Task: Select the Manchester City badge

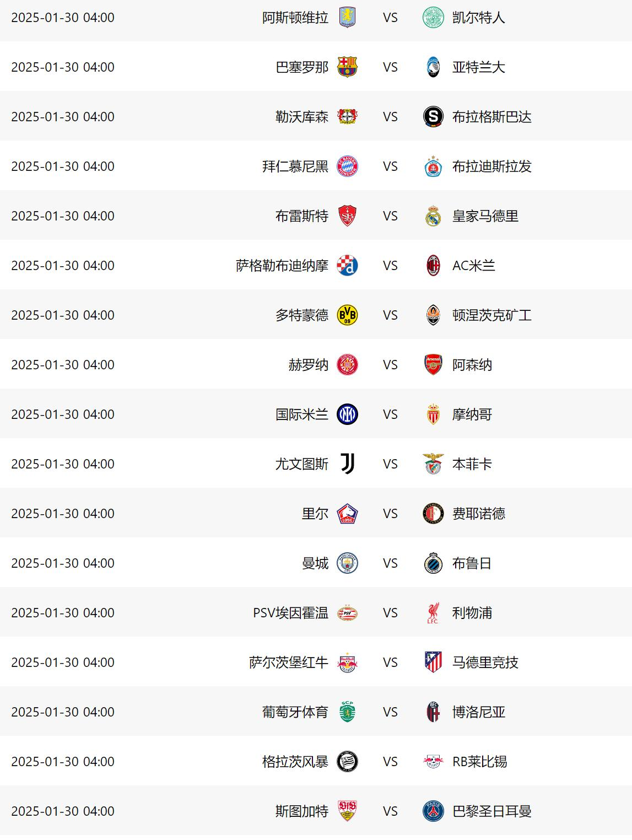Action: tap(347, 563)
